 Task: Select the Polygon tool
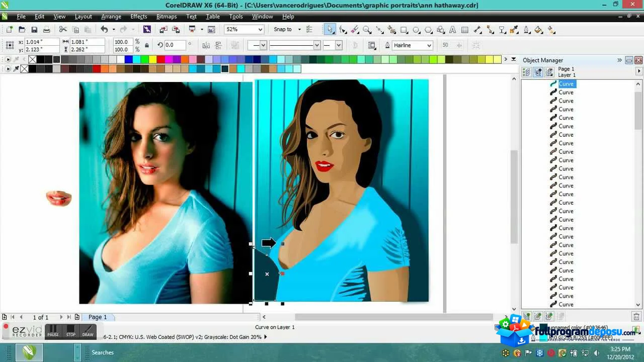click(429, 30)
